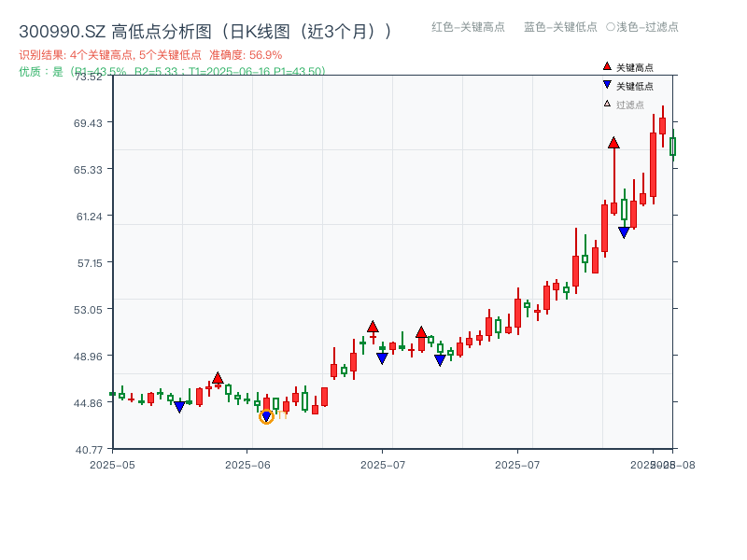Select the 关键高点 red triangle in the legend box

click(x=605, y=67)
